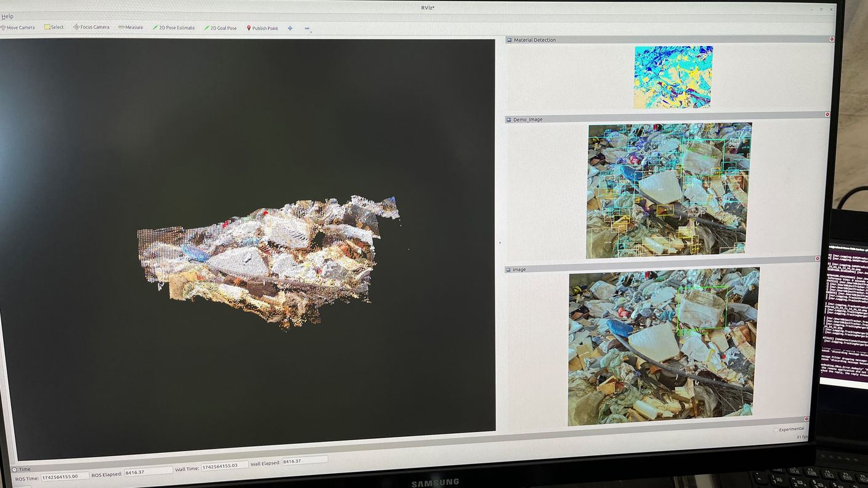Toggle the Experimental checkbox
The height and width of the screenshot is (488, 868).
776,430
